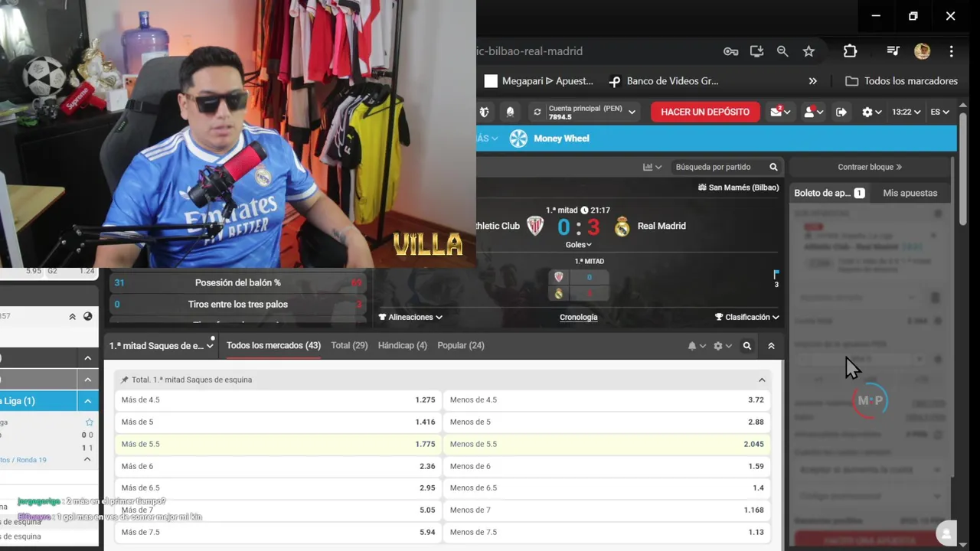Expand Alineaciones lineups
This screenshot has width=980, height=551.
(410, 317)
